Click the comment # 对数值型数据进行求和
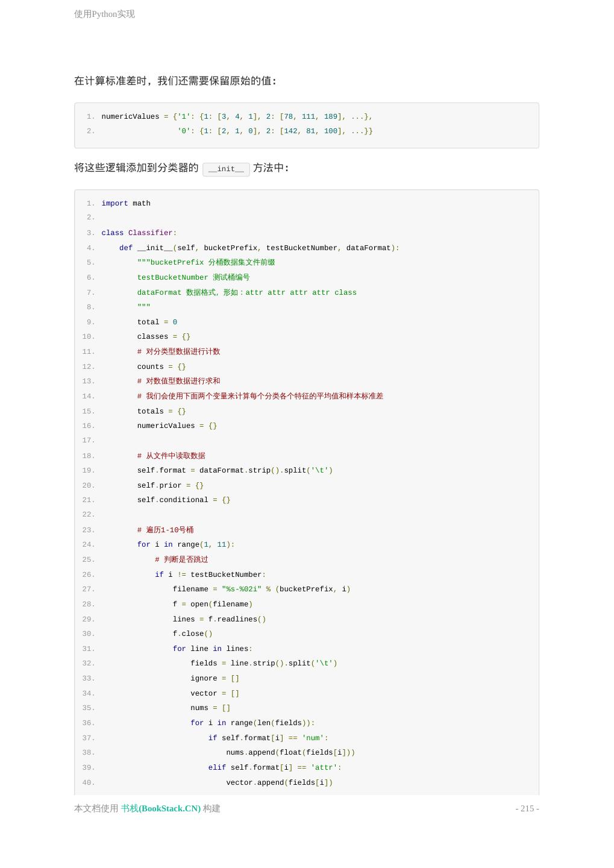The image size is (614, 868). 179,381
